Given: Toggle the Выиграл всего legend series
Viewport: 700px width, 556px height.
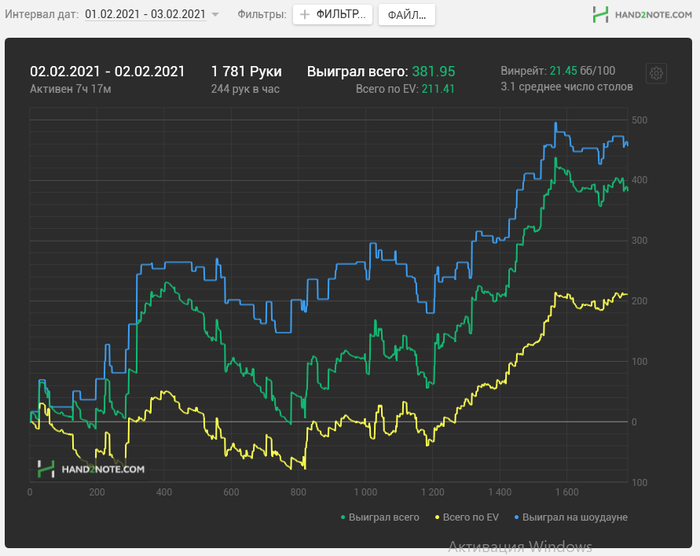Looking at the screenshot, I should click(380, 517).
